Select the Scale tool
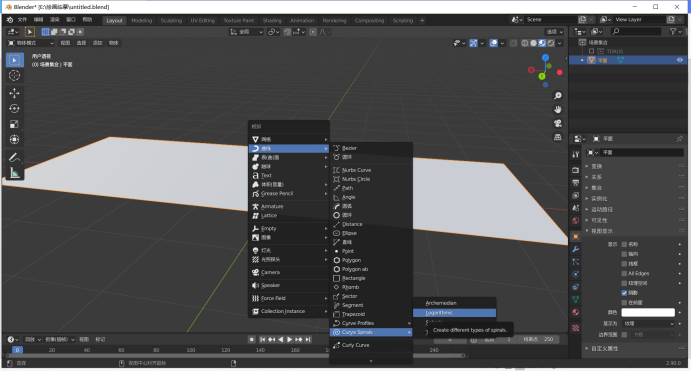 pyautogui.click(x=15, y=124)
